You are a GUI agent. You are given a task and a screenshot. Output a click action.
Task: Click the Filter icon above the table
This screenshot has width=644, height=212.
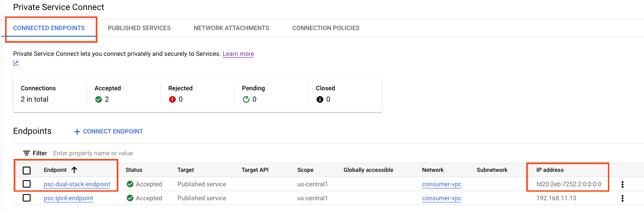[27, 153]
